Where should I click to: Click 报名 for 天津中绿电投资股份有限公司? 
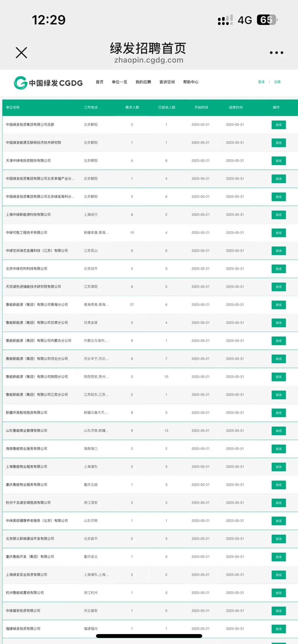click(279, 161)
